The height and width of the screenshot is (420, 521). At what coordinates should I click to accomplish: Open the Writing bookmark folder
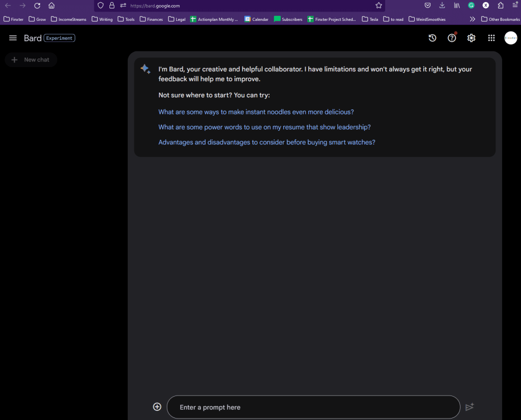click(102, 19)
